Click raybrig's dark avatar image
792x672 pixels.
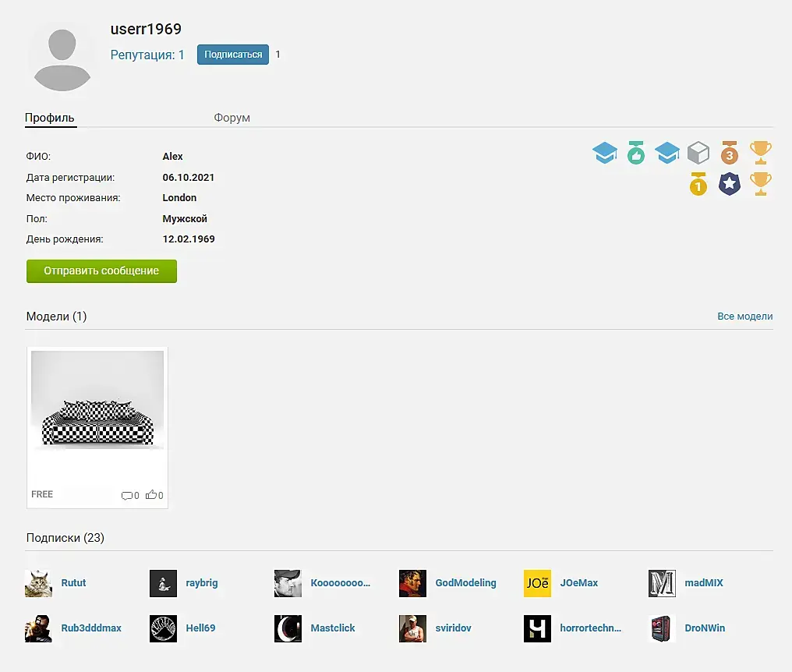[163, 583]
